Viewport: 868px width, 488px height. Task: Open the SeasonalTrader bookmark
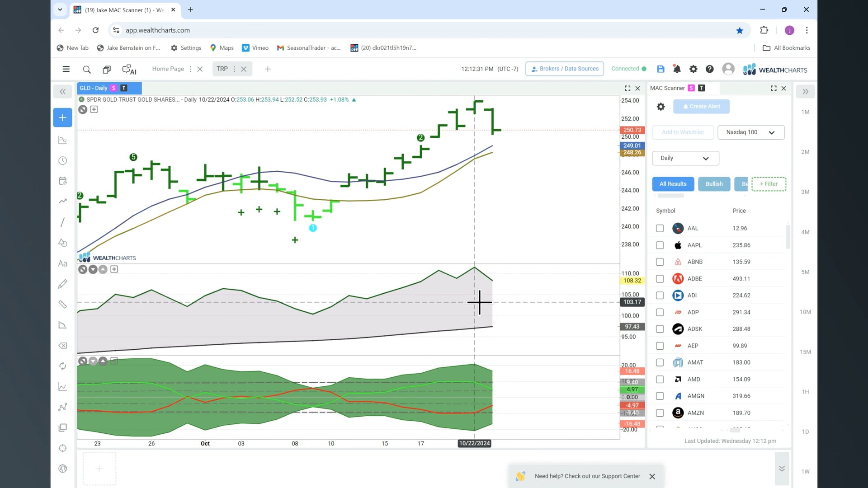click(x=309, y=48)
